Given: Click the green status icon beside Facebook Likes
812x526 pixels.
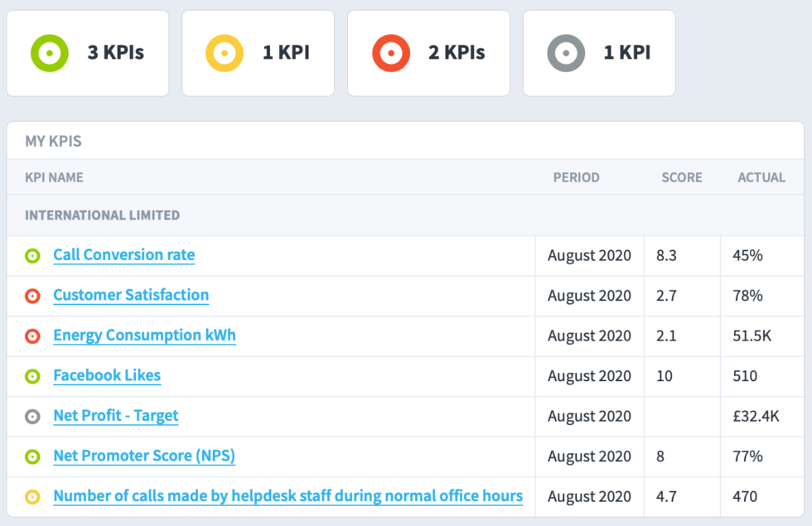Looking at the screenshot, I should [x=31, y=376].
